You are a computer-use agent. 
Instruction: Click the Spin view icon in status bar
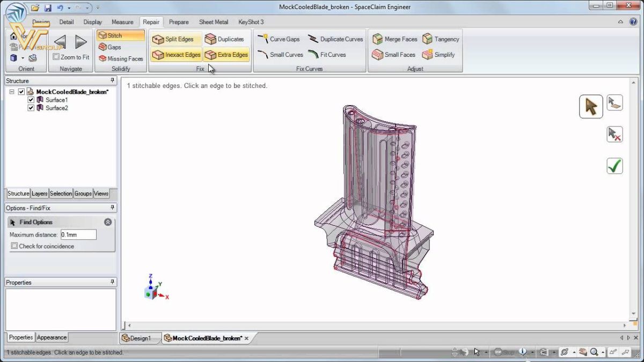(565, 352)
